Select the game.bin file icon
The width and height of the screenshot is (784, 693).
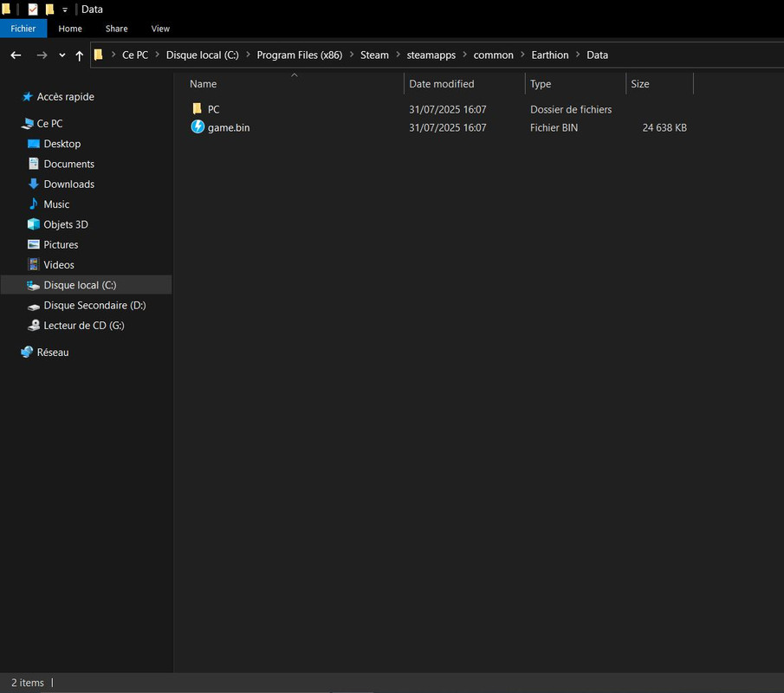(198, 127)
